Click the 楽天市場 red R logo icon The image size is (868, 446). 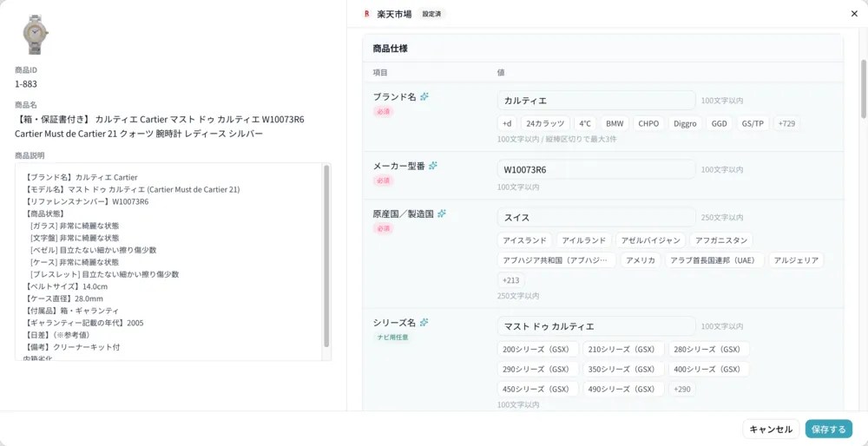pos(366,14)
